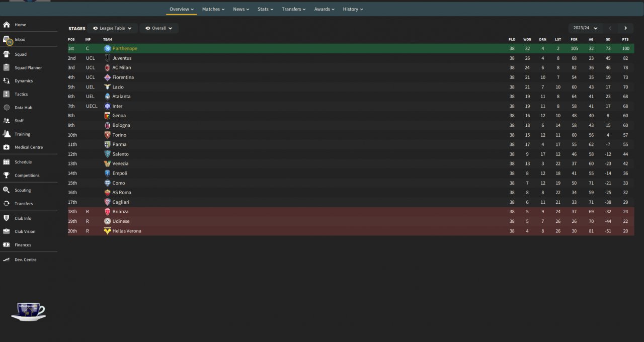Sort by the FOR column header

click(574, 39)
